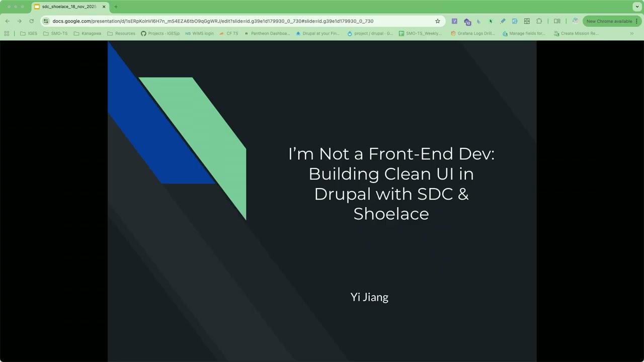Click the cursor arrow extension icon
The image size is (644, 362).
(491, 21)
